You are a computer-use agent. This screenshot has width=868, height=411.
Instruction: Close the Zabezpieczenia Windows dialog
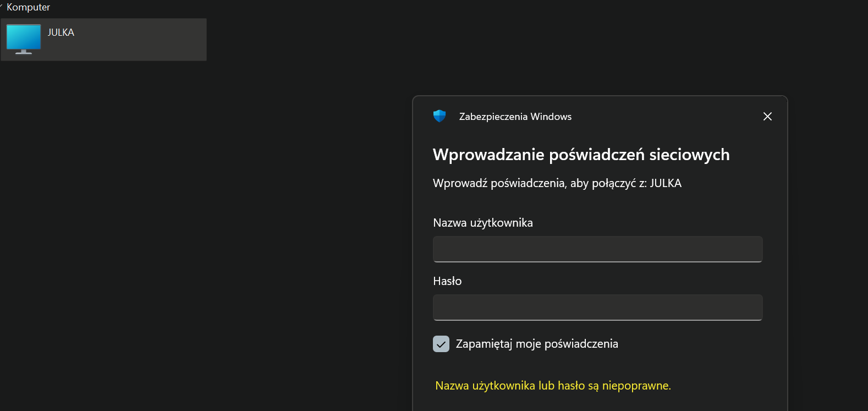pyautogui.click(x=767, y=116)
